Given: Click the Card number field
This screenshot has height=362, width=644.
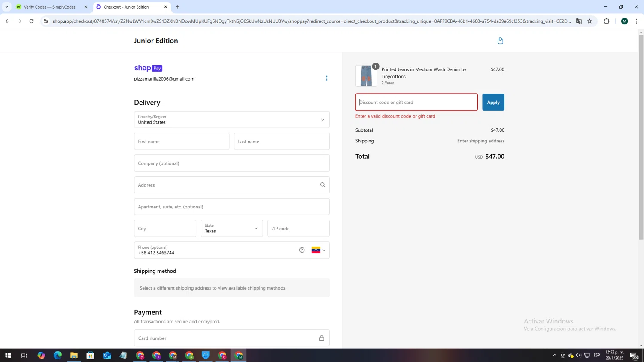Looking at the screenshot, I should 232,338.
